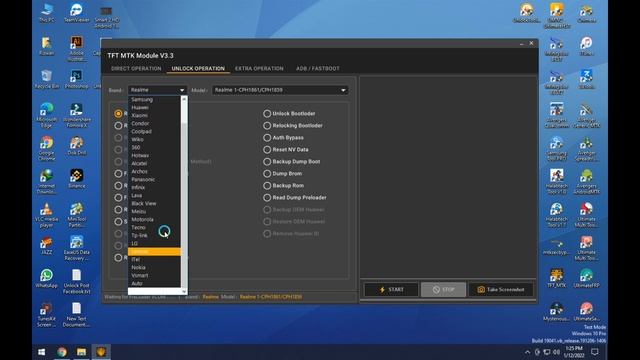
Task: Select the Relocking Bootloder option
Action: 293,125
